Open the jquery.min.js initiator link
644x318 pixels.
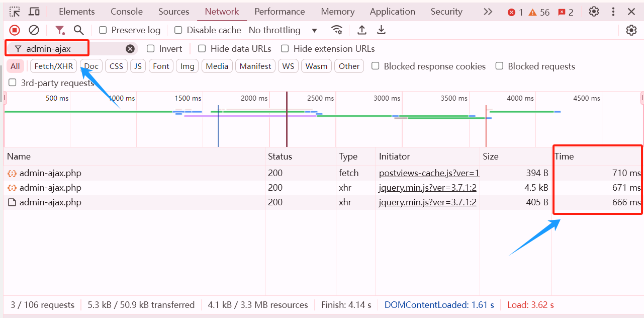427,187
